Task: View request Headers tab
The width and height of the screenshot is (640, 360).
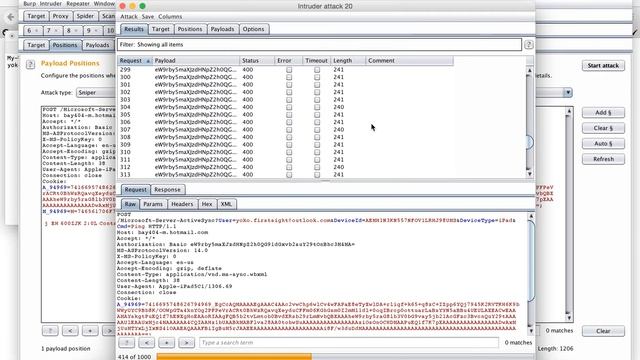Action: click(182, 204)
